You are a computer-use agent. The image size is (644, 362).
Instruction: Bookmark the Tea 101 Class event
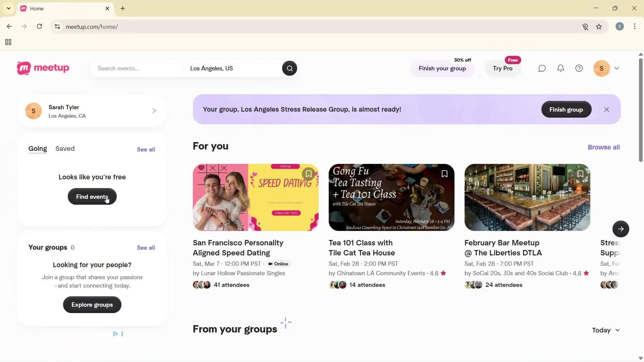tap(444, 174)
